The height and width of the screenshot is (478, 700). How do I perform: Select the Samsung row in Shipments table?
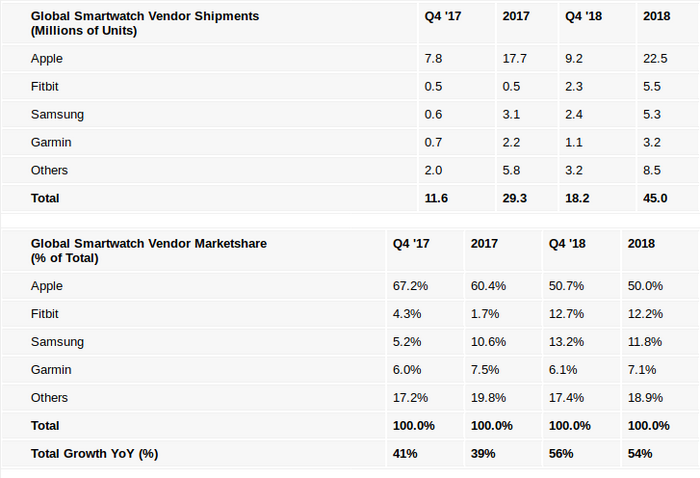[350, 115]
